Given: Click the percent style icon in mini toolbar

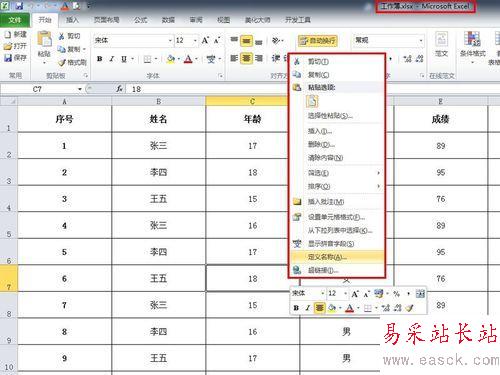Looking at the screenshot, I should tap(396, 294).
